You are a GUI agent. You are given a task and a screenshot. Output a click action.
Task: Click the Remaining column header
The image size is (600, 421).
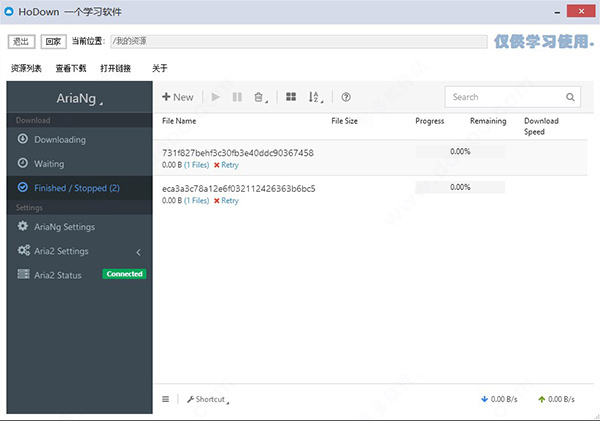488,121
